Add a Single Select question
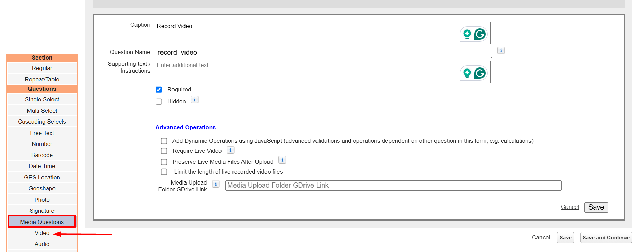644x252 pixels. click(42, 99)
